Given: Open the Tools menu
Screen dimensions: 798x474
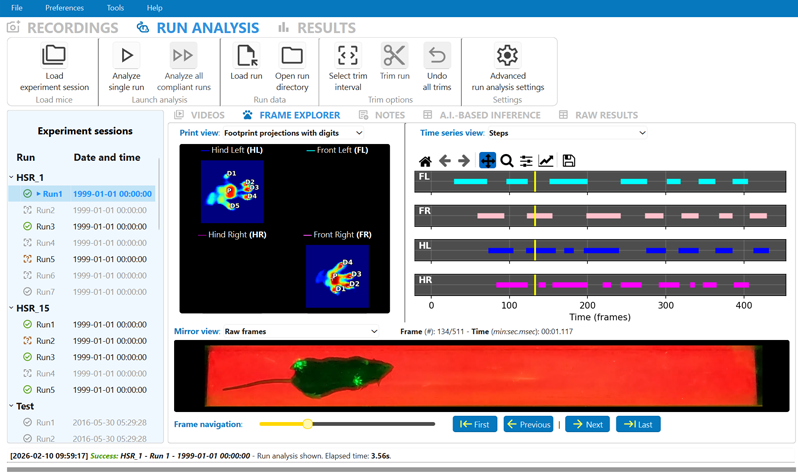Looking at the screenshot, I should click(115, 8).
